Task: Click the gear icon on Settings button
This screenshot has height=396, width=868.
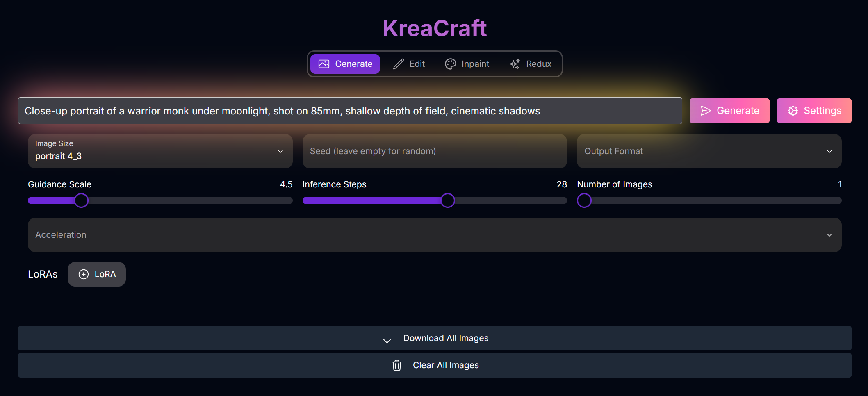Action: click(x=793, y=111)
